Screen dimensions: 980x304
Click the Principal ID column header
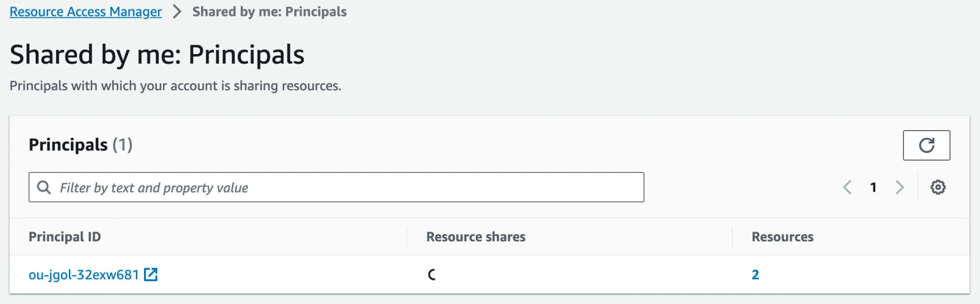[x=65, y=237]
